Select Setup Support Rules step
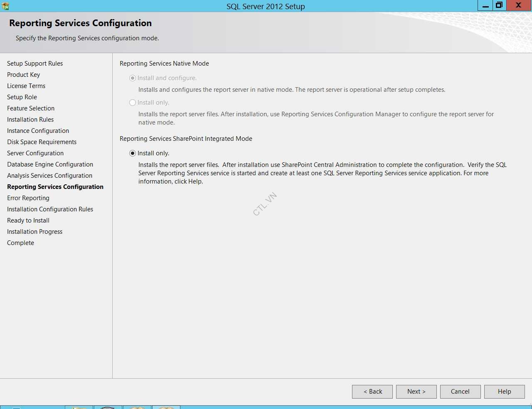The image size is (532, 409). coord(35,64)
